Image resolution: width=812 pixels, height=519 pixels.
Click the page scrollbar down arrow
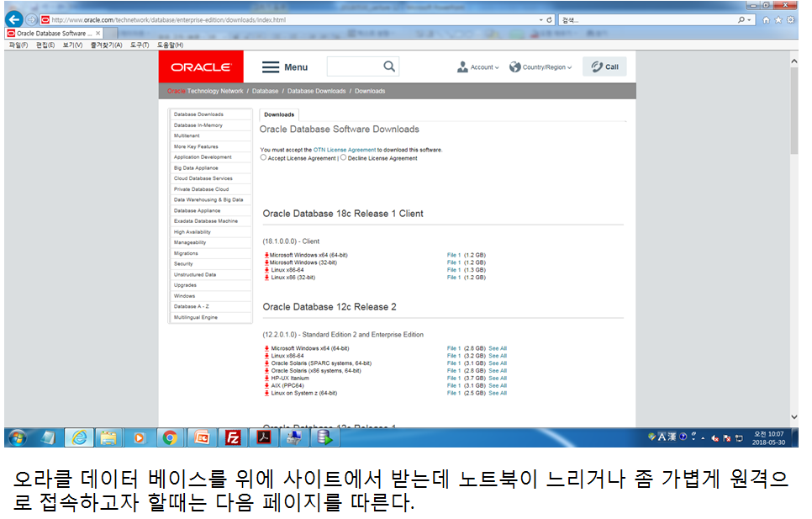(x=794, y=417)
